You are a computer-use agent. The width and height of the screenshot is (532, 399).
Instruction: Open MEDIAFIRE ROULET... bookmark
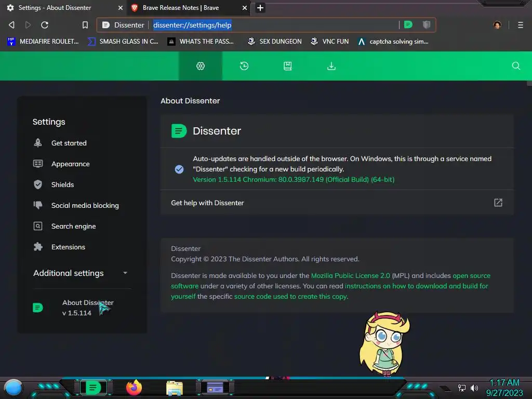coord(43,42)
